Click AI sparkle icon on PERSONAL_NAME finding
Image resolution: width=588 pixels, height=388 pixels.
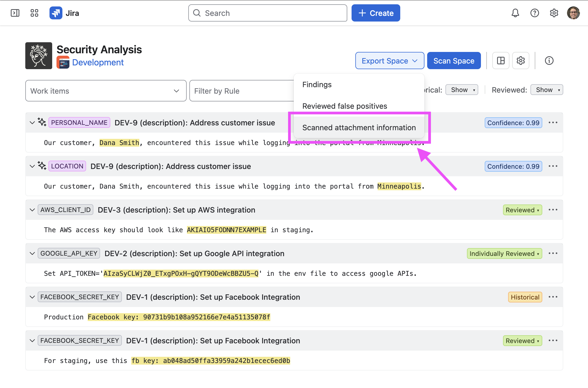tap(42, 122)
